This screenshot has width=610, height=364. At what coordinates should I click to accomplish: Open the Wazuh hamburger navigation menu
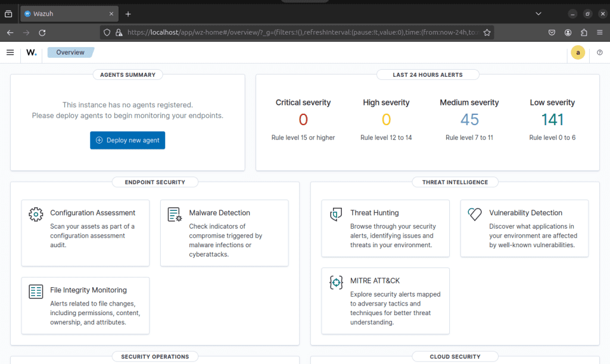[x=10, y=52]
